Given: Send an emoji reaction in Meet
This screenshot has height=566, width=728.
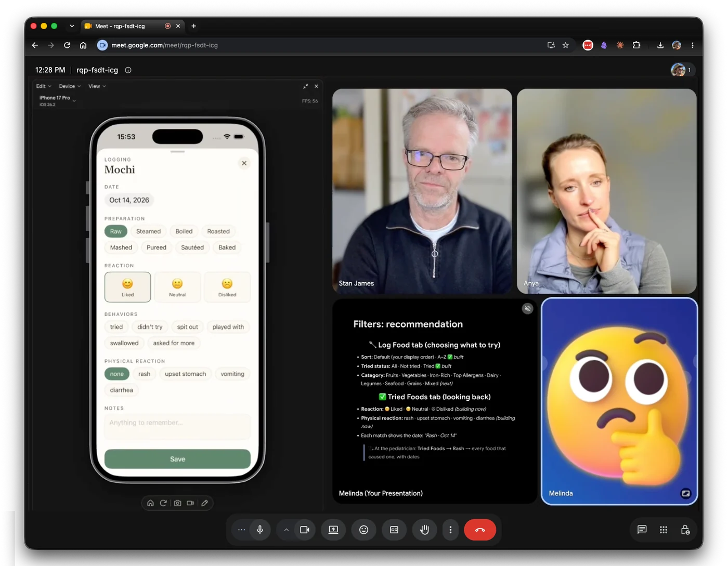Looking at the screenshot, I should [x=363, y=530].
